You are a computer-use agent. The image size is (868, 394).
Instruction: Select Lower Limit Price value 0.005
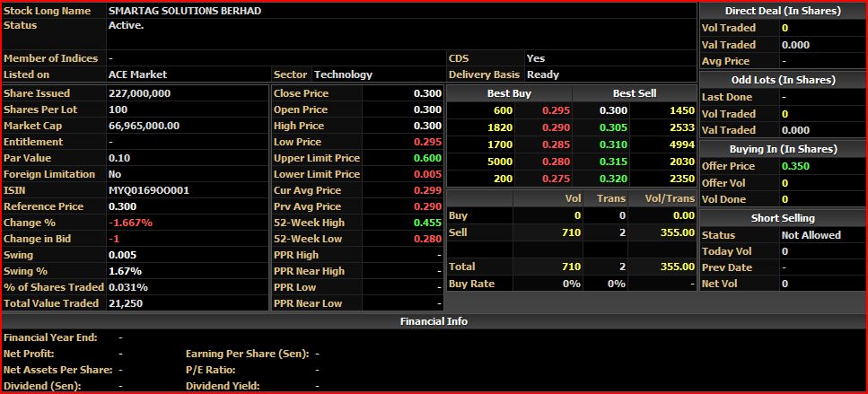(428, 174)
